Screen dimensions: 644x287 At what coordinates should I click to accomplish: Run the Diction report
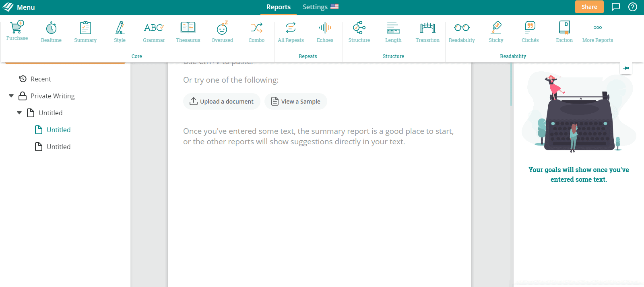pyautogui.click(x=564, y=32)
